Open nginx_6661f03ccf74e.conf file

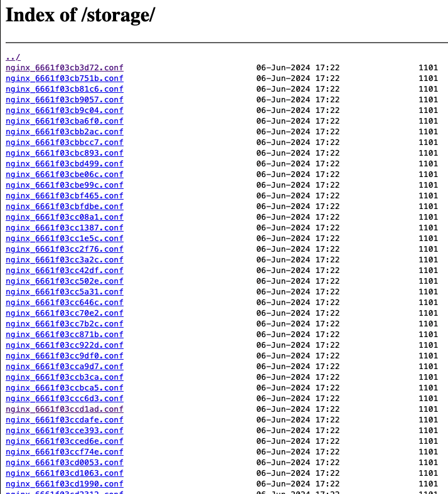(x=65, y=452)
